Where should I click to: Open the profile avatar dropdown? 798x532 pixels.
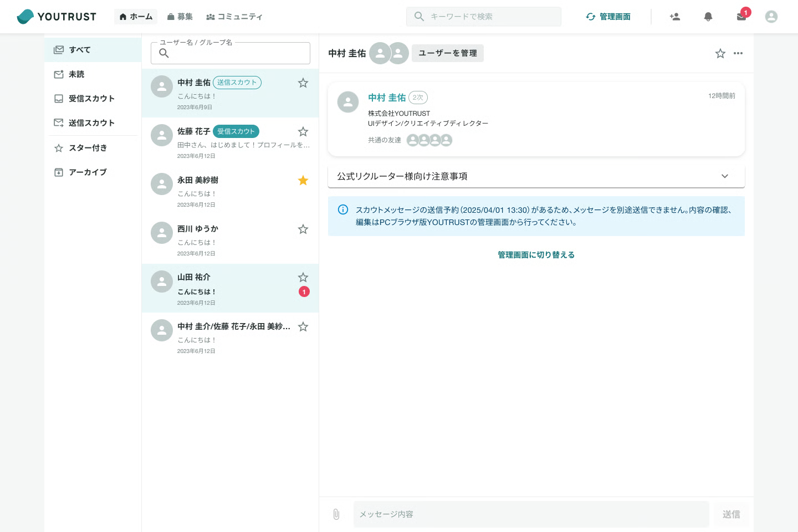coord(771,17)
